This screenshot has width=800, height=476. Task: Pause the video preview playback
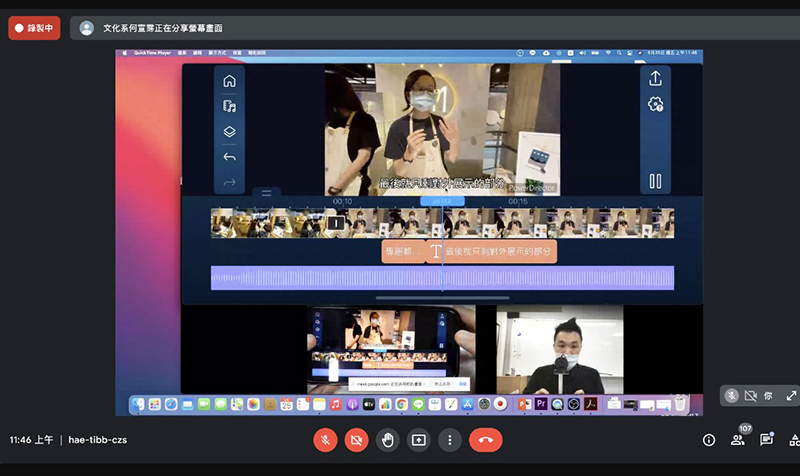[655, 181]
